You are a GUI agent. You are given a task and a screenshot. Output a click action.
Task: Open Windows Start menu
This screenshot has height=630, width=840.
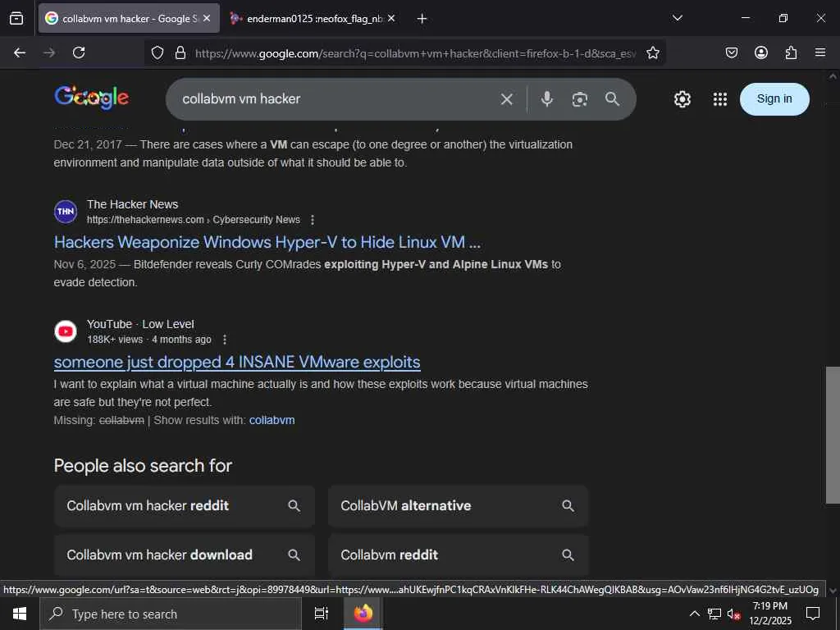[20, 614]
